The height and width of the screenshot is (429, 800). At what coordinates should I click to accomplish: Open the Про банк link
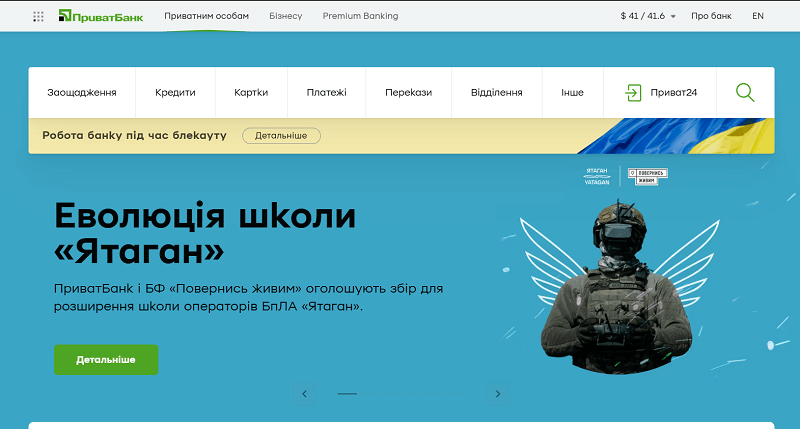pyautogui.click(x=711, y=16)
